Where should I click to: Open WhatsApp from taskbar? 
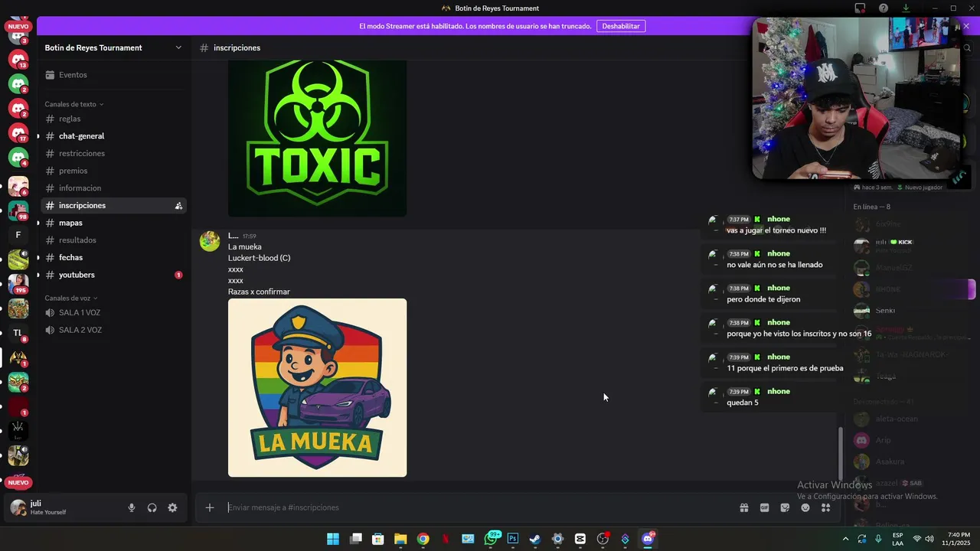point(491,539)
